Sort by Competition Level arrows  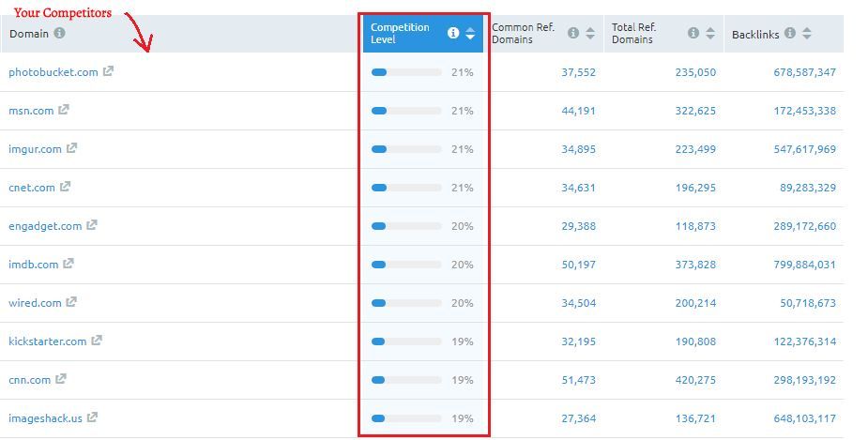pyautogui.click(x=470, y=33)
